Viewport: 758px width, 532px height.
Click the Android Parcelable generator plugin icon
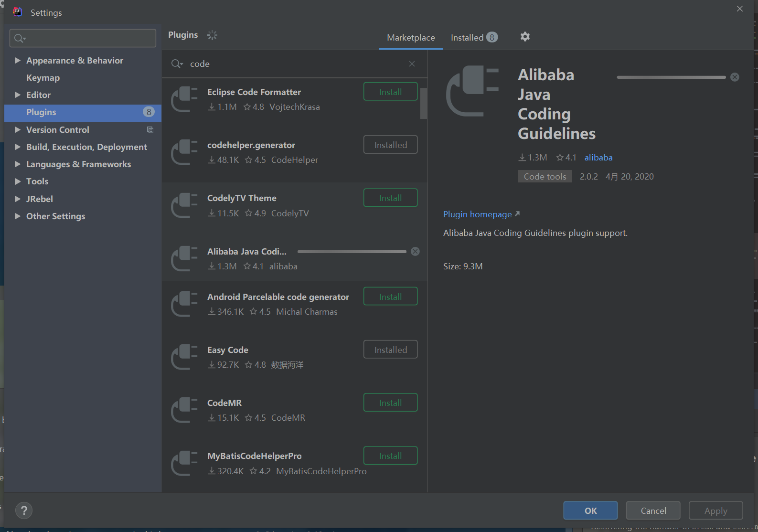(x=184, y=304)
